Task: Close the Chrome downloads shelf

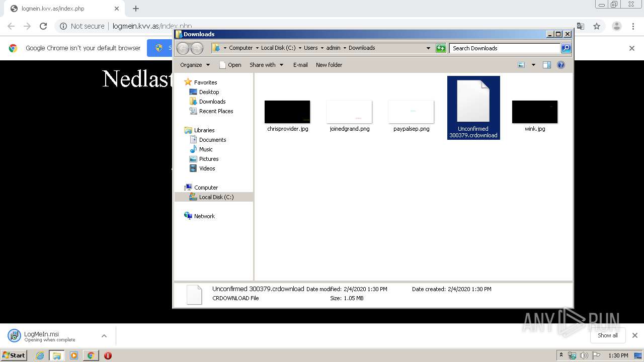Action: click(635, 335)
